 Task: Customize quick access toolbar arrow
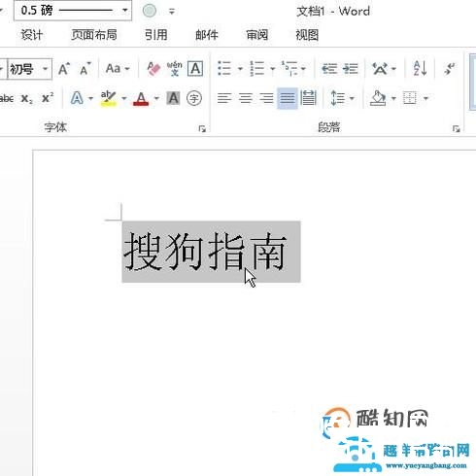pyautogui.click(x=172, y=12)
